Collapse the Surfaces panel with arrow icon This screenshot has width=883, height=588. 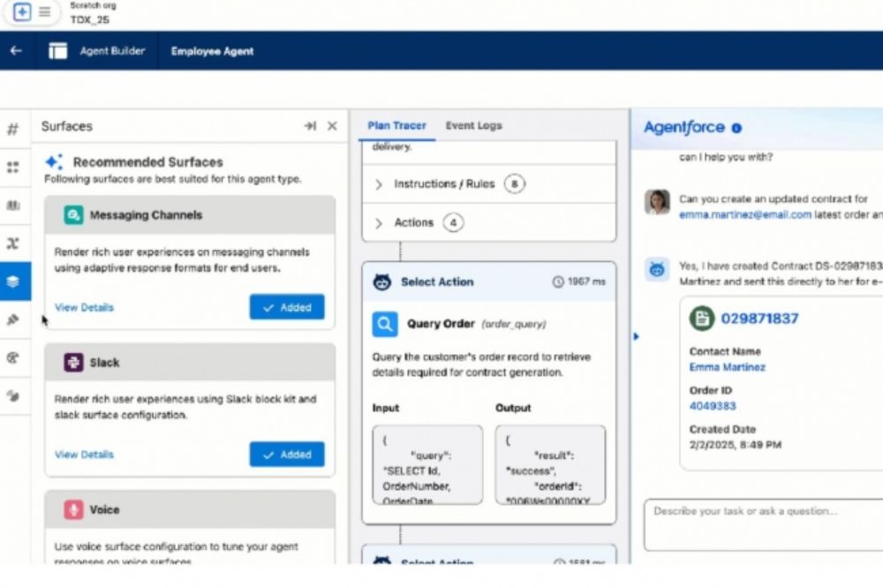(310, 125)
